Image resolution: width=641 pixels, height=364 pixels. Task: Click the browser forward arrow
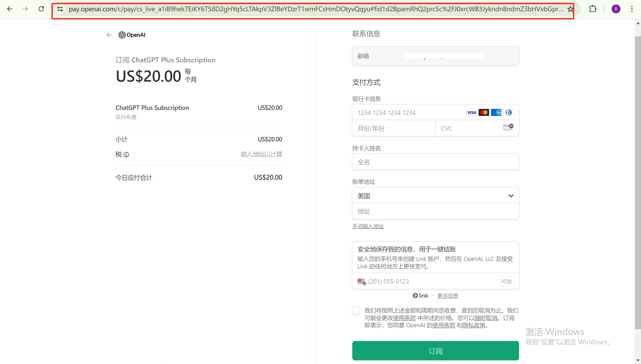tap(25, 9)
